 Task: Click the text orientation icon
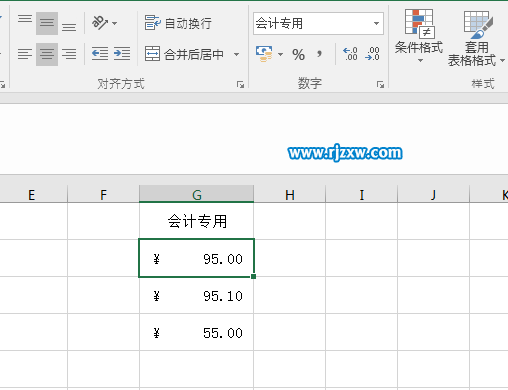tap(100, 23)
